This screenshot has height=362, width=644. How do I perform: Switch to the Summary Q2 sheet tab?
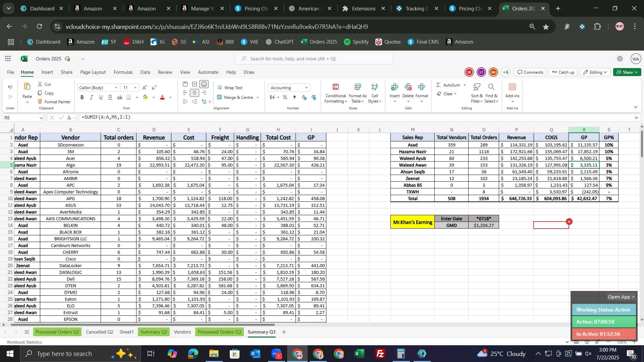coord(154,332)
